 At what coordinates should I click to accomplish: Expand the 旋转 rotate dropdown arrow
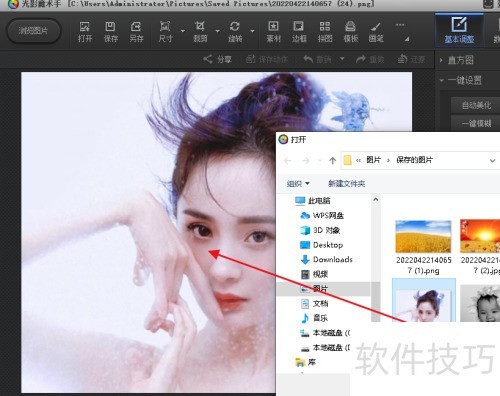252,31
